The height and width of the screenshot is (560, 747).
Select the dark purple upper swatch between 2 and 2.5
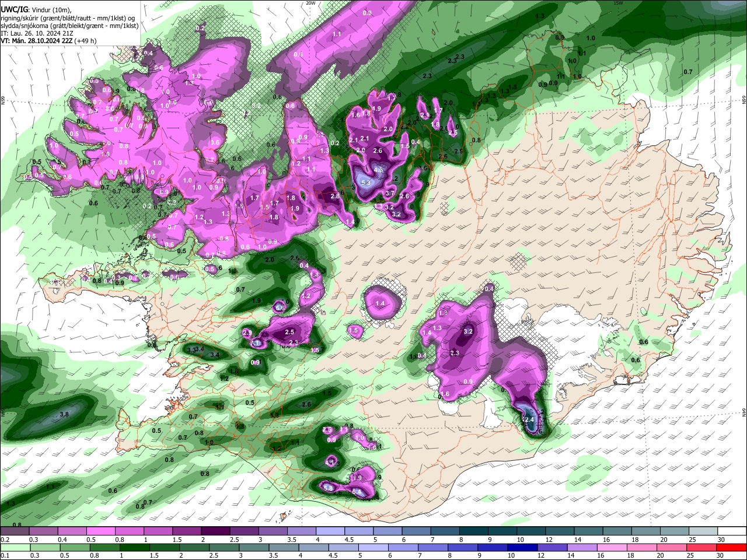tap(215, 531)
